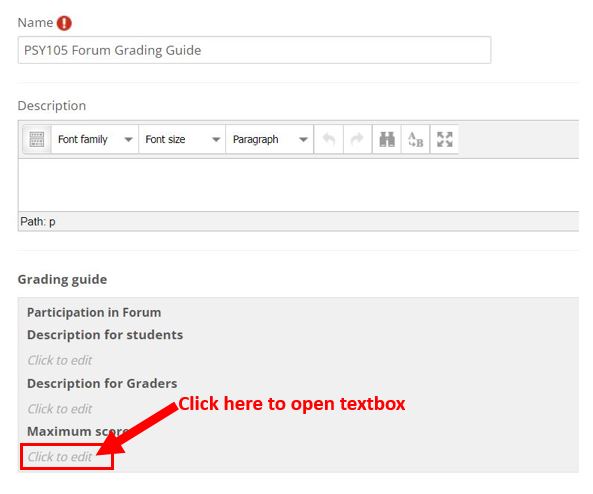
Task: Click the undo arrow icon
Action: [329, 140]
